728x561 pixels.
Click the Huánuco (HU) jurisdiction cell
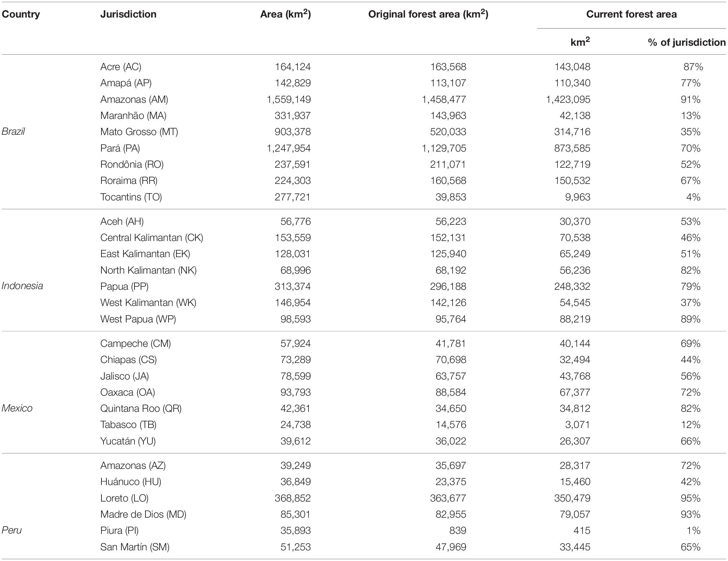[131, 482]
